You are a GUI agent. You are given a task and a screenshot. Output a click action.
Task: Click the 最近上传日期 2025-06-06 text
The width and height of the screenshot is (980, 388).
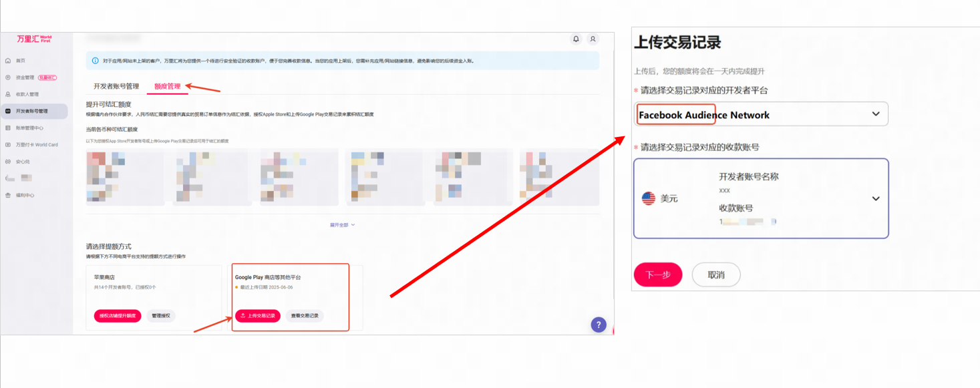click(267, 288)
